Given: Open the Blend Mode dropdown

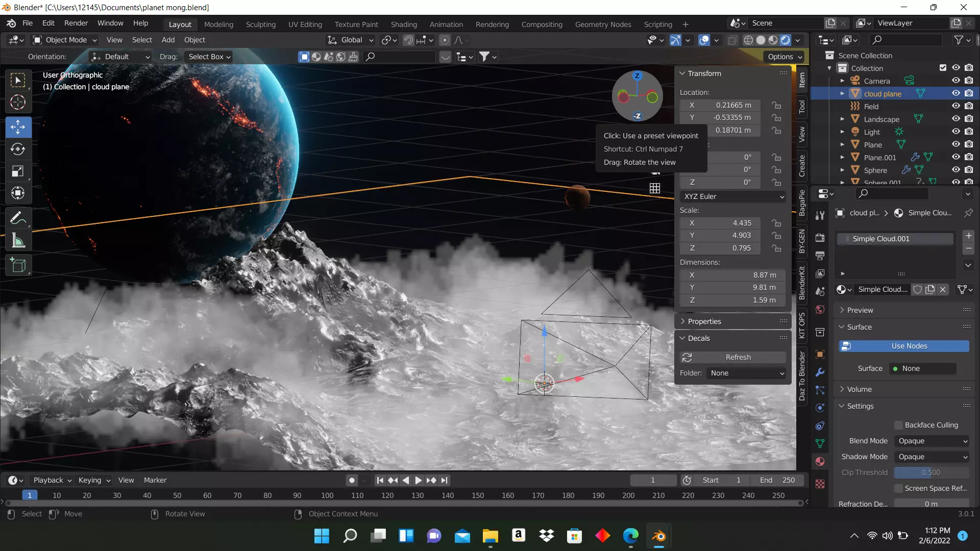Looking at the screenshot, I should 932,441.
